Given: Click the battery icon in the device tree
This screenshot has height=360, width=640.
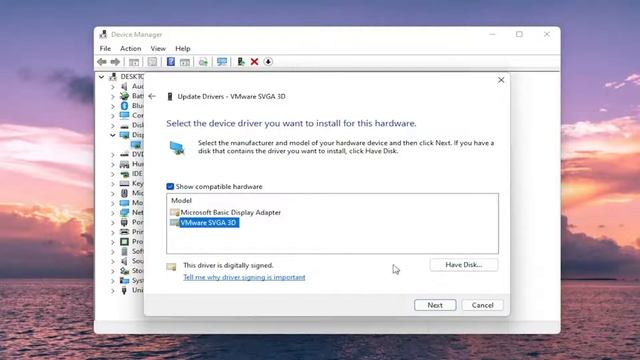Looking at the screenshot, I should (124, 96).
